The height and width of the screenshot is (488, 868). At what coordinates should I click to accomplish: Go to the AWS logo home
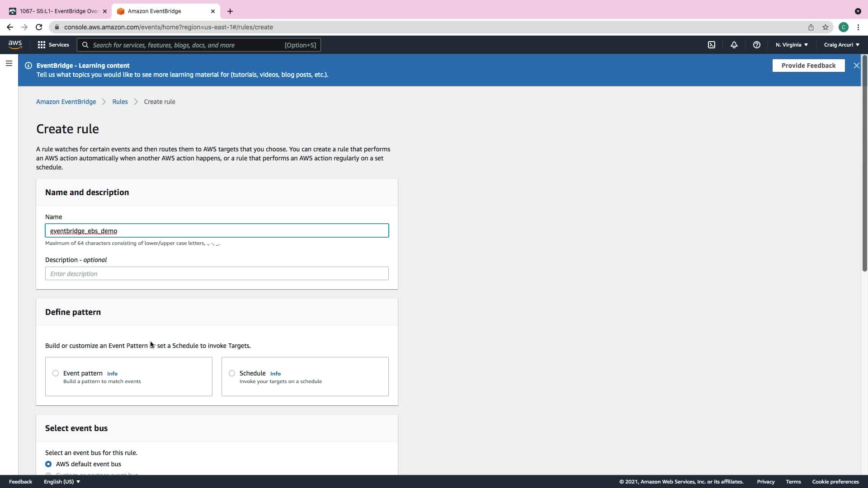15,44
